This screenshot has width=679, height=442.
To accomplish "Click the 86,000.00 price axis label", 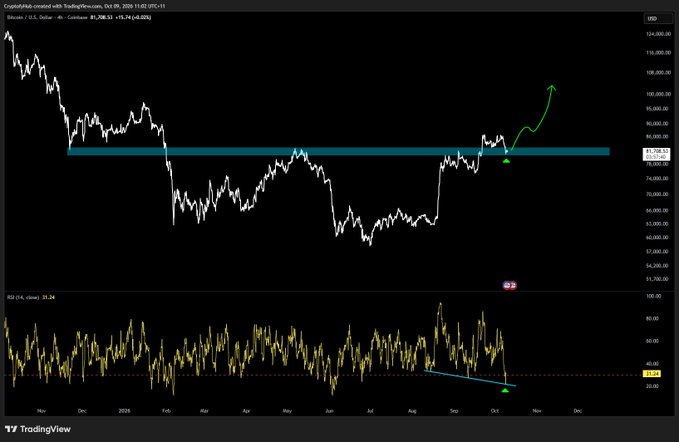I will click(658, 136).
